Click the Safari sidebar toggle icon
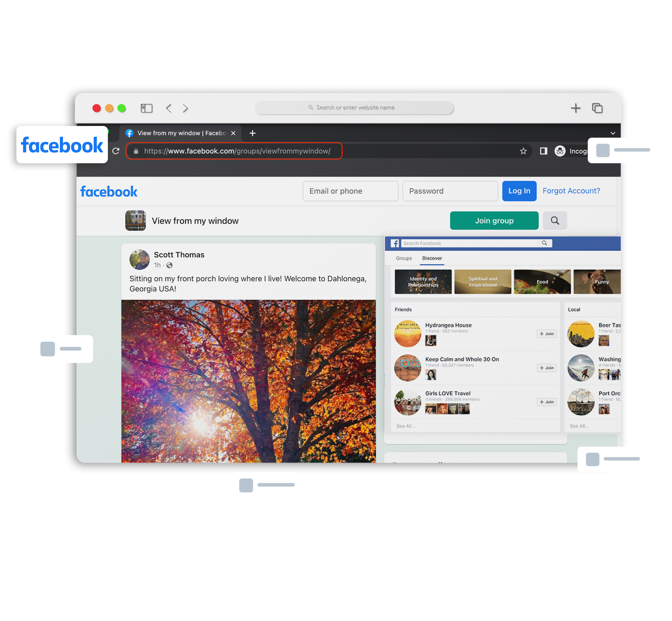Screen dimensions: 672x621 (147, 108)
